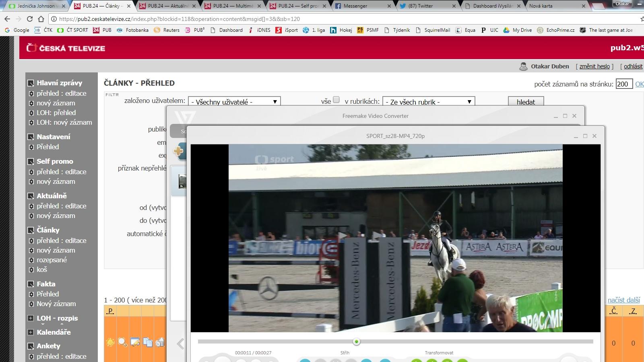This screenshot has width=644, height=362.
Task: Click the video thumbnail in Freemake file list
Action: tap(182, 181)
